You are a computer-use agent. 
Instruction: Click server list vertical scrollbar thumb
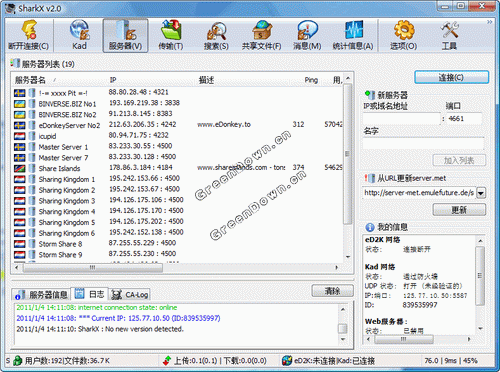click(348, 154)
